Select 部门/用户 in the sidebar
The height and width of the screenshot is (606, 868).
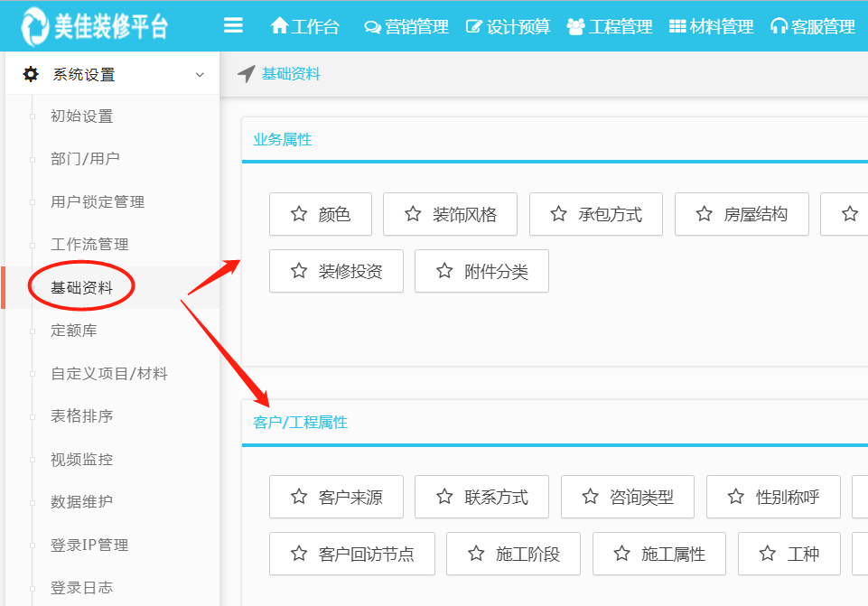point(85,159)
